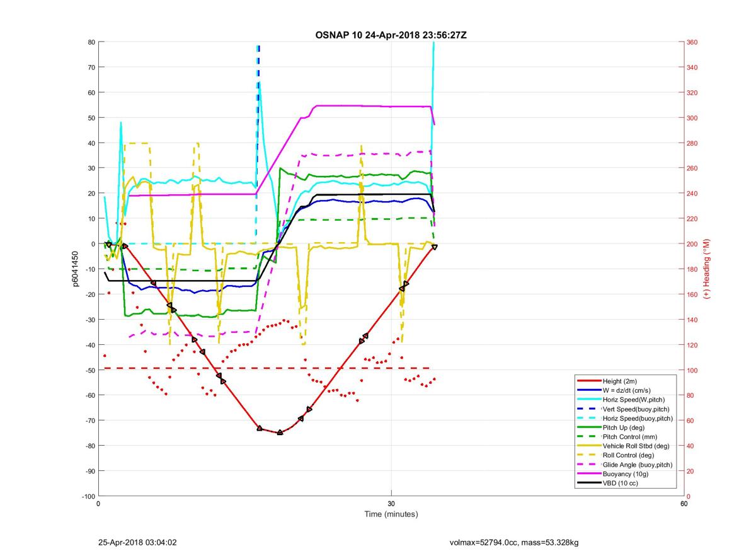This screenshot has height=558, width=756.
Task: Select the "W = dz/dt (cm/s)" legend entry
Action: (628, 390)
